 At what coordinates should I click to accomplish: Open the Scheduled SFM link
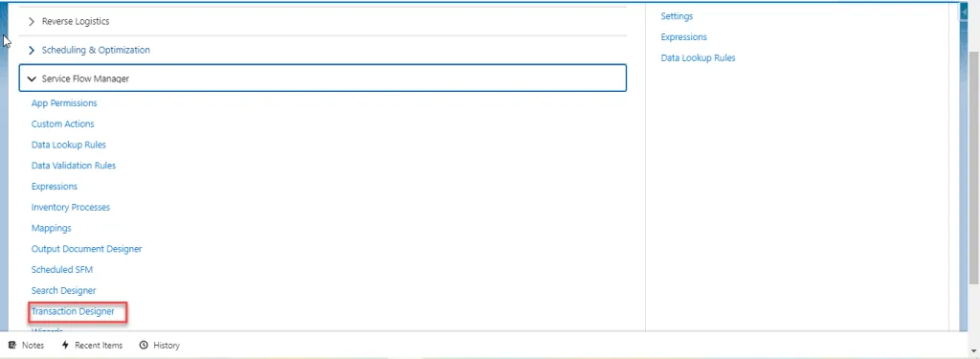coord(62,270)
